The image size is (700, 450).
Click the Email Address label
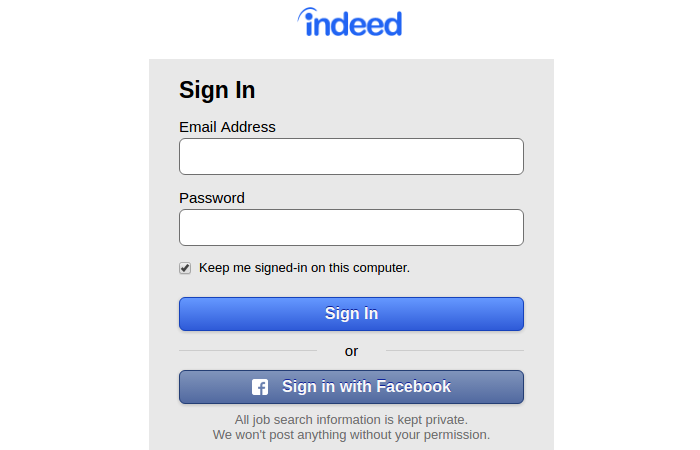tap(227, 127)
